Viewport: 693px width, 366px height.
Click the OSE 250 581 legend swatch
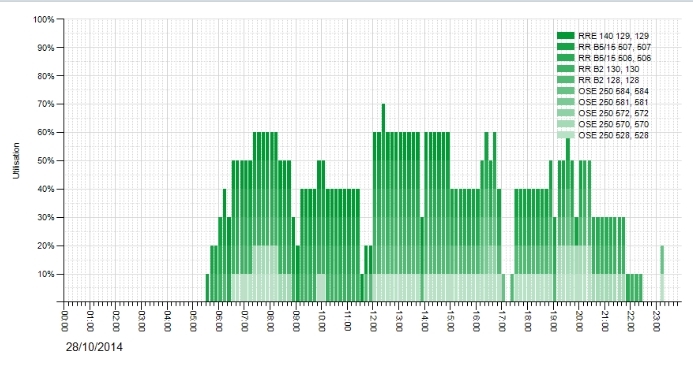point(565,102)
